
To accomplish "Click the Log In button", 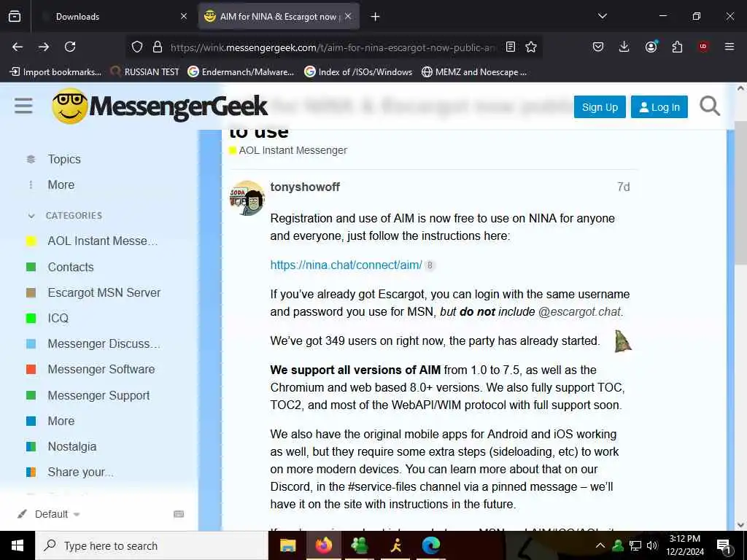I will 659,106.
